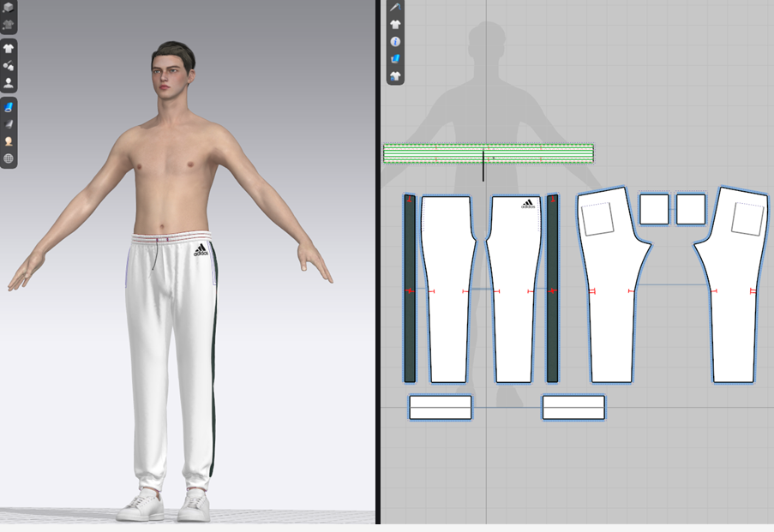The image size is (774, 532).
Task: Click the pins and tacks display icon
Action: pos(9,66)
